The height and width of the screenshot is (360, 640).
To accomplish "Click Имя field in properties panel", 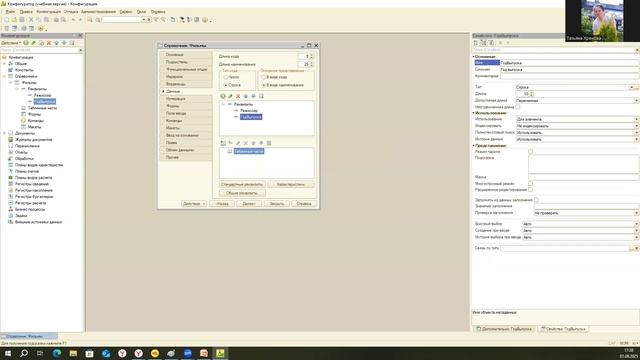I will [569, 63].
